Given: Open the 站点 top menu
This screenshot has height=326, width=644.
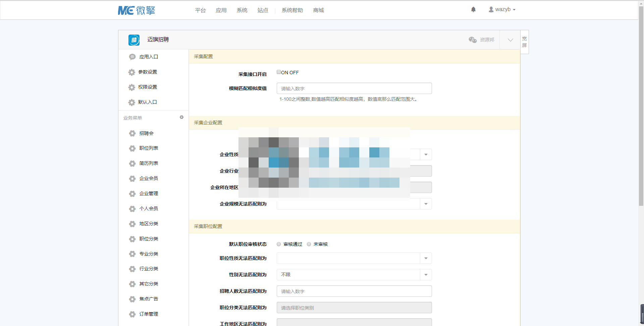Looking at the screenshot, I should coord(263,10).
